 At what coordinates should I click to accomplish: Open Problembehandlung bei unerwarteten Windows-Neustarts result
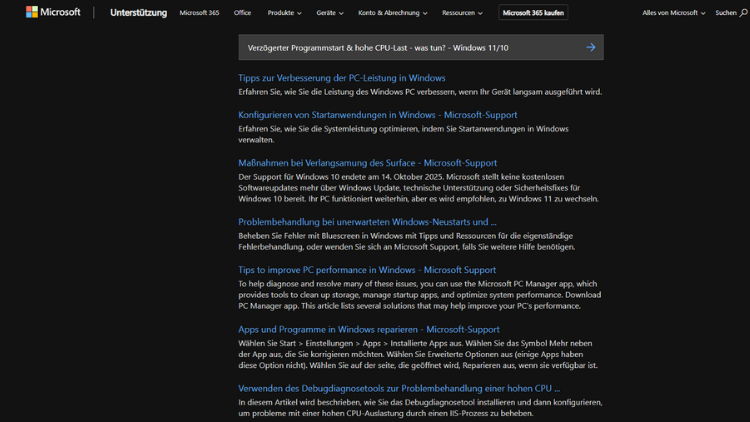point(367,222)
